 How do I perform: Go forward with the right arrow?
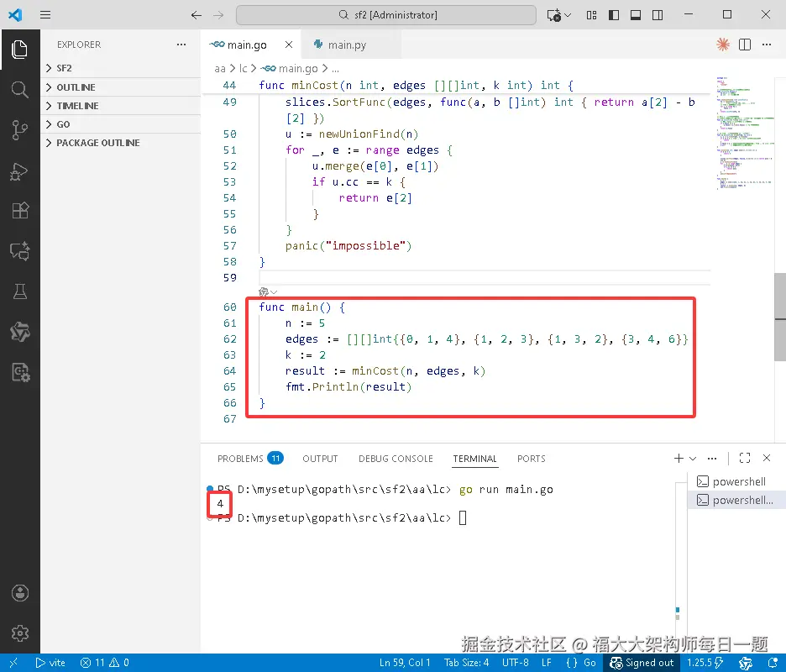(218, 15)
